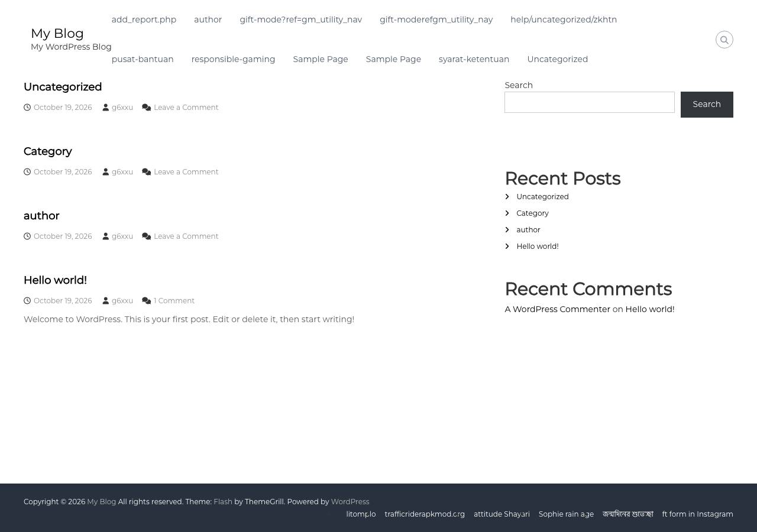Open add_report.php menu item

[144, 20]
